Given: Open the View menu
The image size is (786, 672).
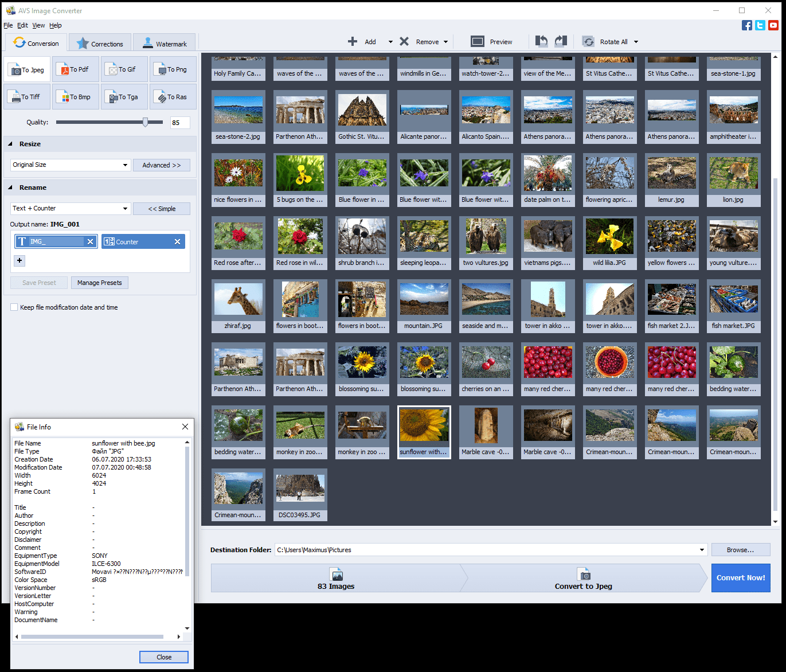Looking at the screenshot, I should (x=38, y=25).
